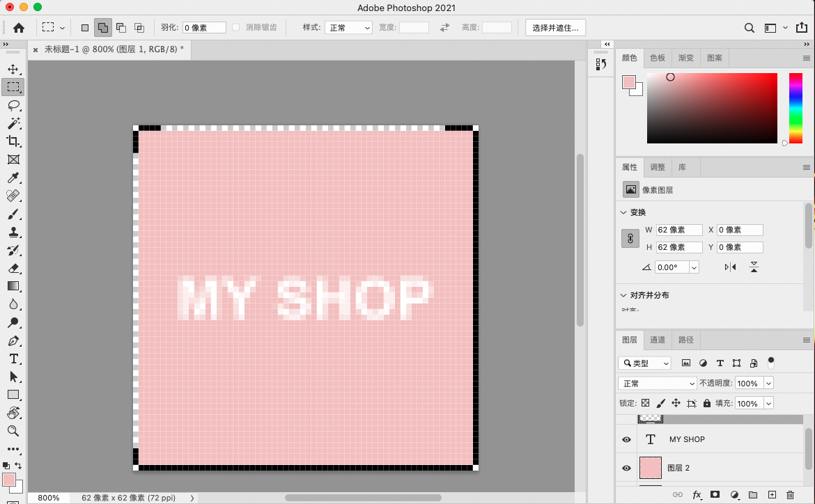Collapse the 变换 transform section
The width and height of the screenshot is (815, 504).
(623, 212)
